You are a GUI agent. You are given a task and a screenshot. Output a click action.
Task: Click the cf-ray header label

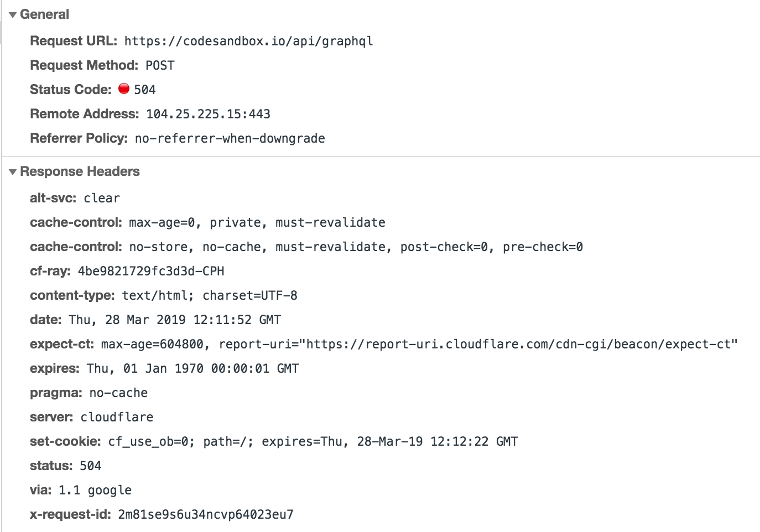click(x=49, y=271)
